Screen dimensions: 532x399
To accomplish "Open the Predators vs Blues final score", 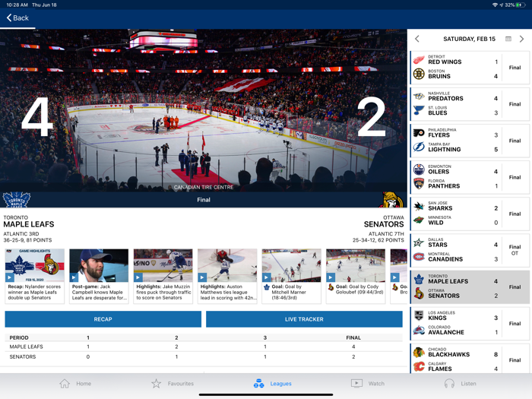I will [470, 104].
